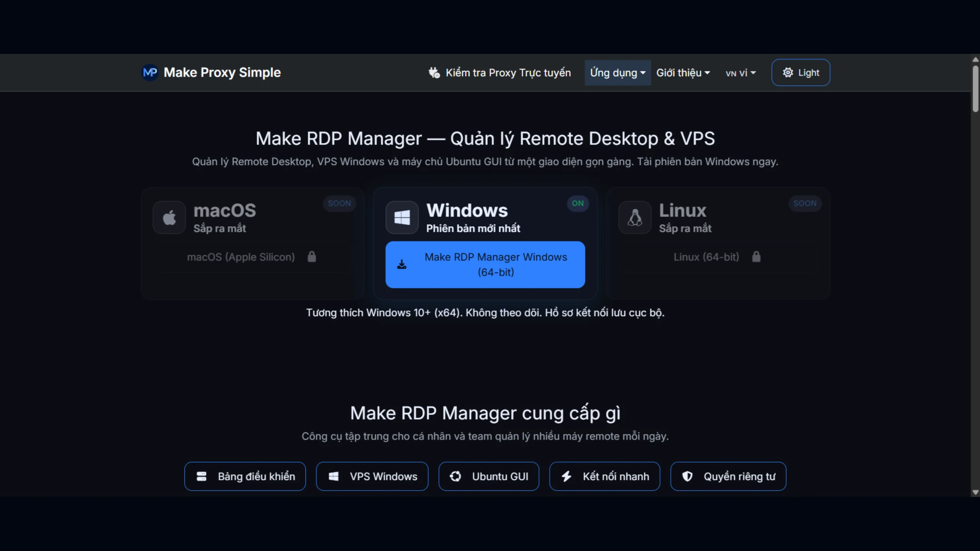
Task: Click the shield icon in Quyền riêng tư
Action: pyautogui.click(x=687, y=476)
